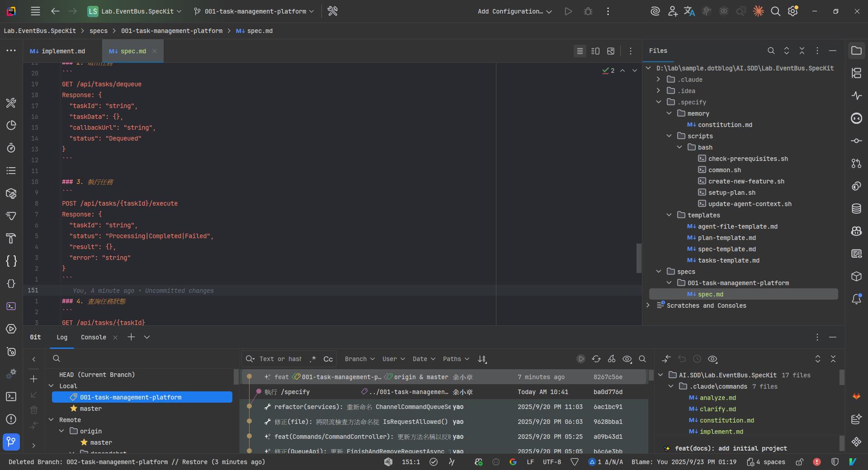Click the 4 spaces indent indicator
The height and width of the screenshot is (470, 868).
pyautogui.click(x=766, y=462)
